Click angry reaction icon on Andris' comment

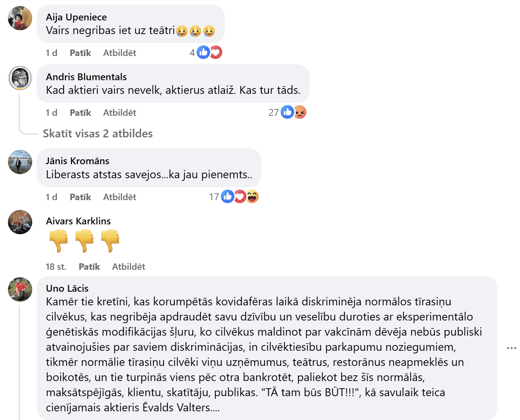[x=300, y=112]
